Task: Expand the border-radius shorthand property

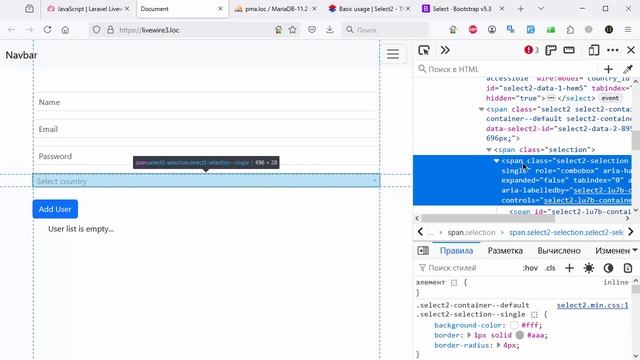Action: 498,345
